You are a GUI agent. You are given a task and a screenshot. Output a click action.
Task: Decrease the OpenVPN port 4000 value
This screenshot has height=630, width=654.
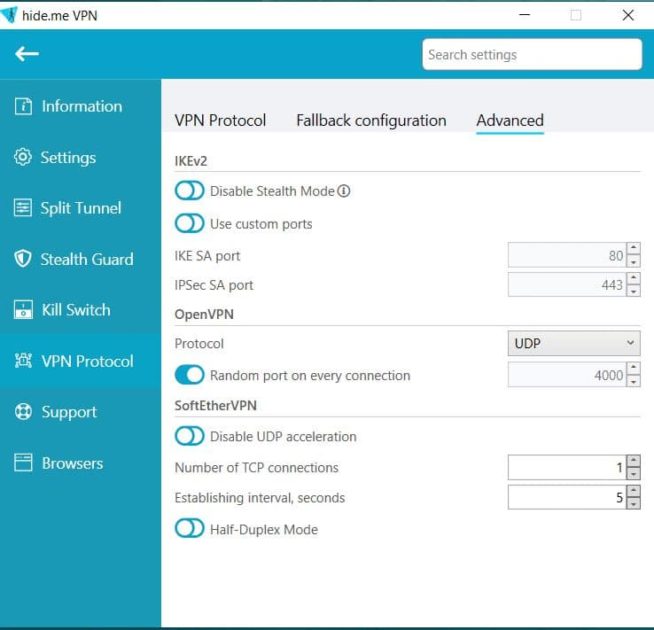[634, 381]
